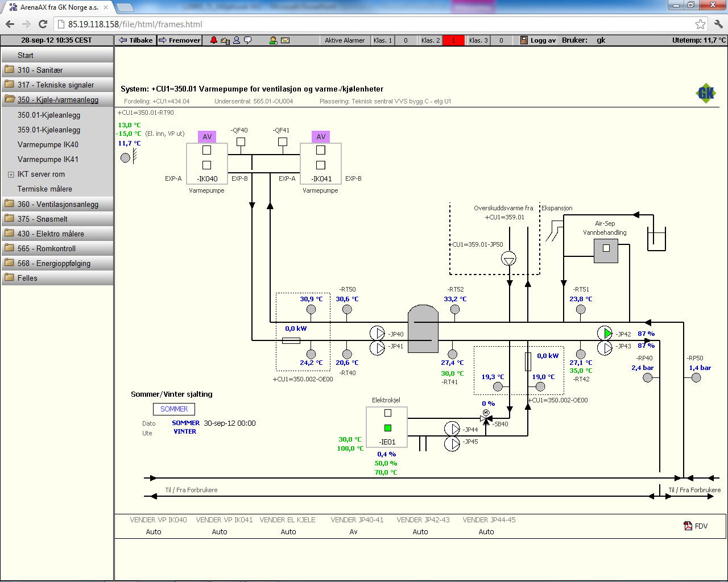Image resolution: width=728 pixels, height=582 pixels.
Task: Open Termiske målere menu entry
Action: tap(45, 189)
